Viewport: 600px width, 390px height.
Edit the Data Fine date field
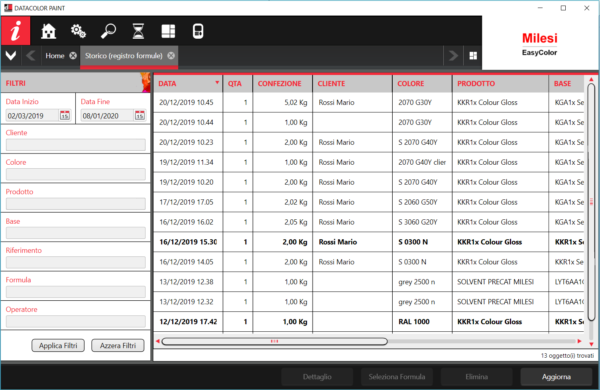(x=107, y=116)
